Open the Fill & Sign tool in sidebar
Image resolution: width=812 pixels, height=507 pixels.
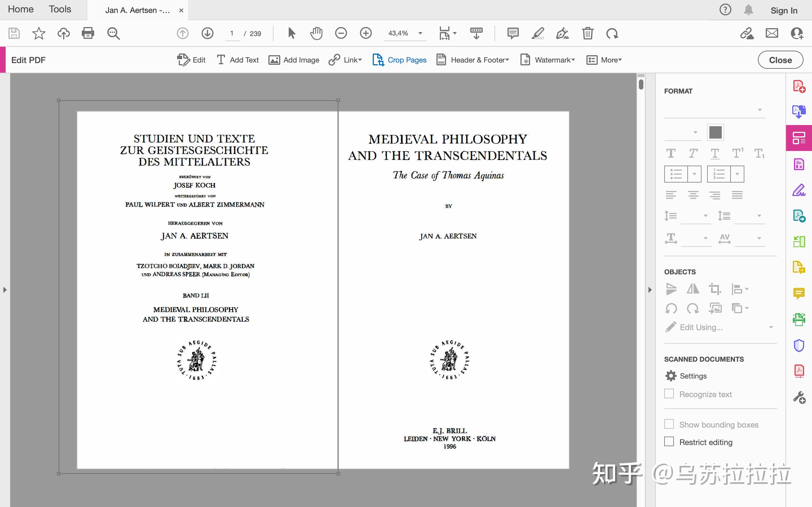click(x=800, y=190)
